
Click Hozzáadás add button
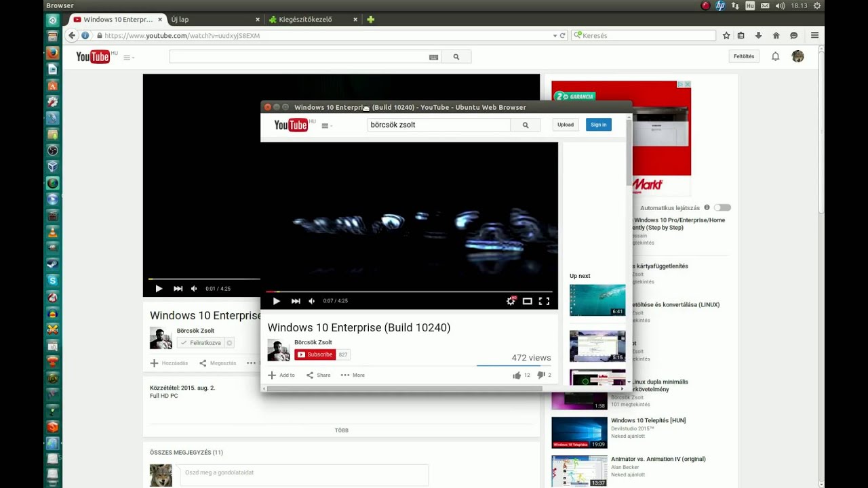tap(169, 363)
